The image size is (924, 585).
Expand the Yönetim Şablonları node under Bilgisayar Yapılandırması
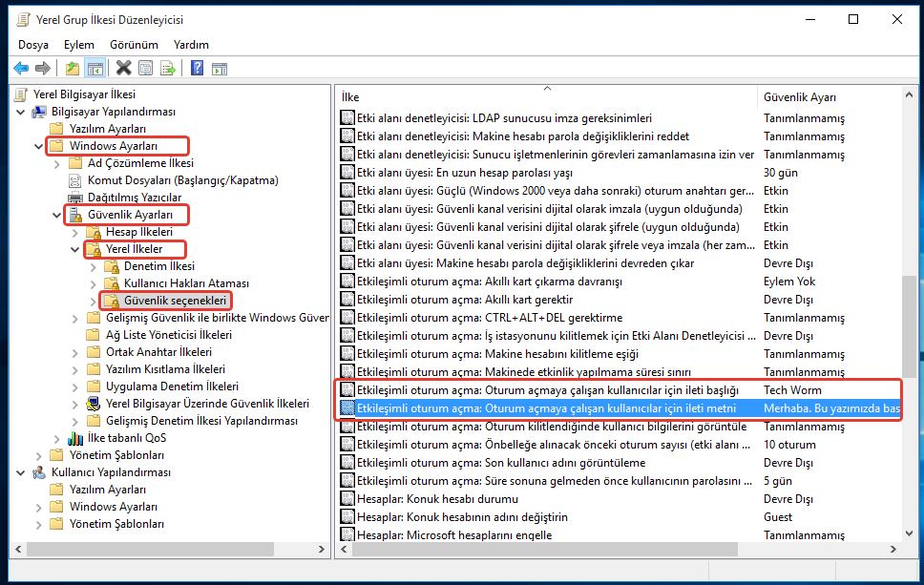38,455
